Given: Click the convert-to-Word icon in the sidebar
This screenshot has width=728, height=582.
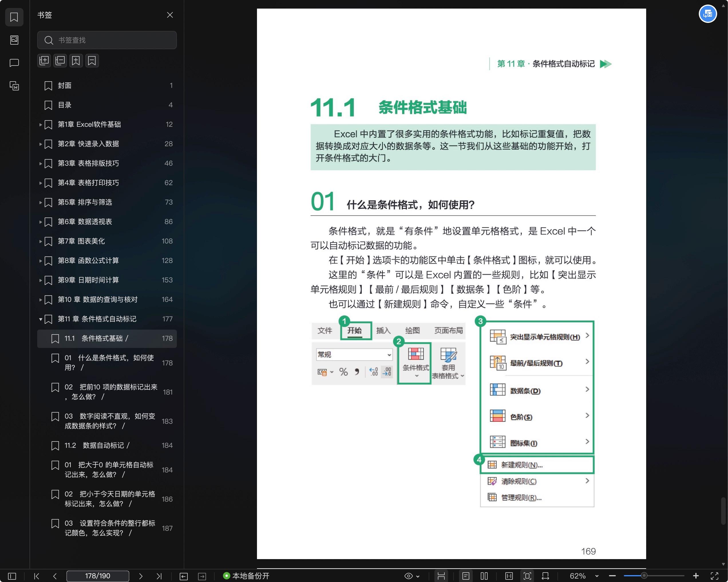Looking at the screenshot, I should tap(14, 86).
